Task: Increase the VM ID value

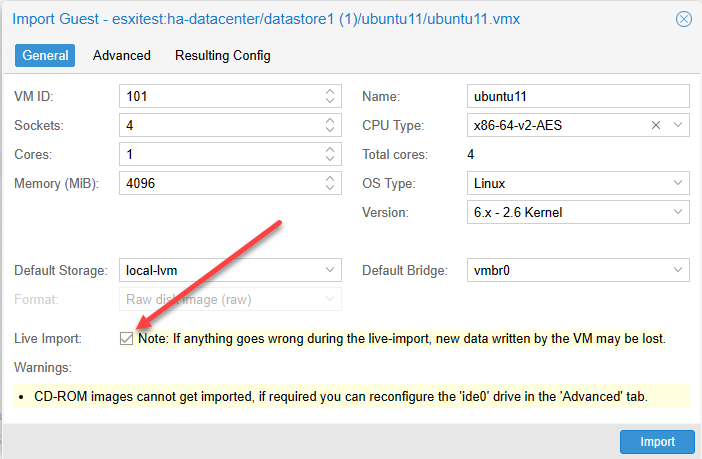Action: [x=331, y=92]
